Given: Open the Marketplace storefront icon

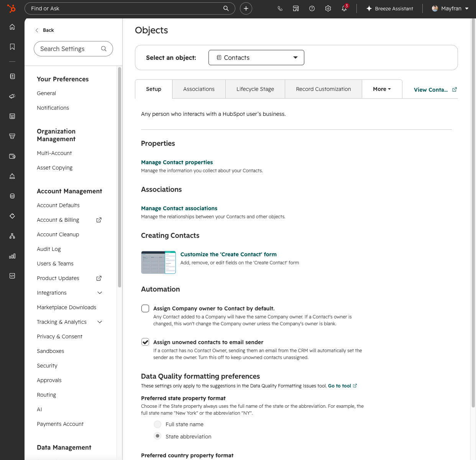Looking at the screenshot, I should click(296, 8).
